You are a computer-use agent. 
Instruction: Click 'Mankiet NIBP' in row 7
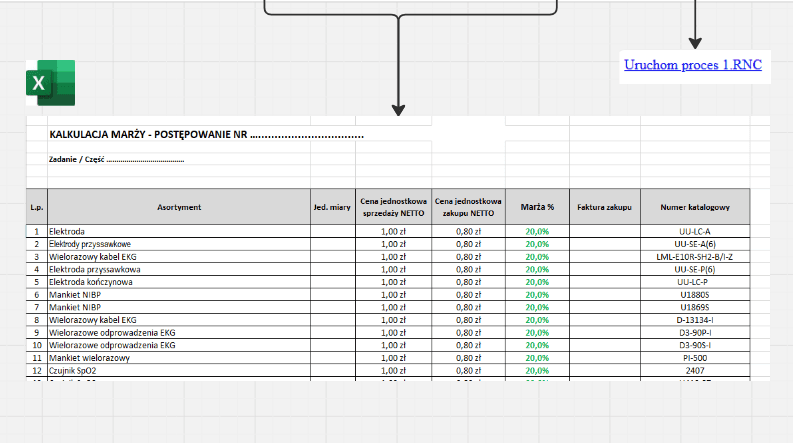(x=179, y=307)
